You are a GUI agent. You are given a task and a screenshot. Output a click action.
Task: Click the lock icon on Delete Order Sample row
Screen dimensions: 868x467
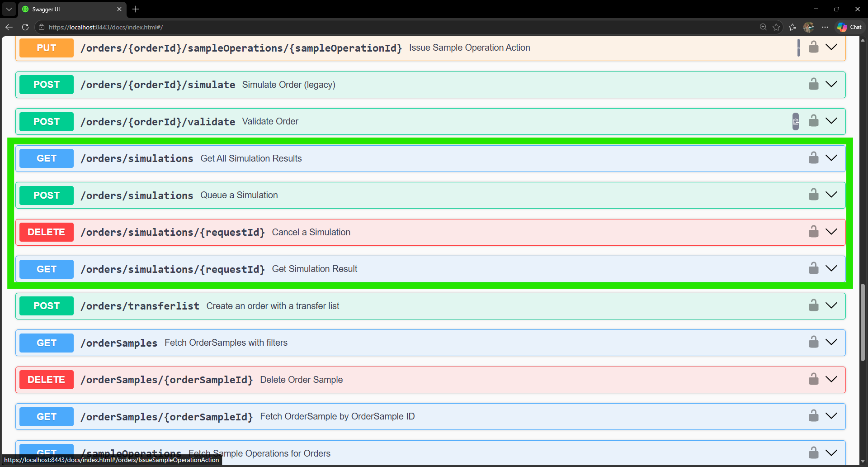pyautogui.click(x=814, y=379)
